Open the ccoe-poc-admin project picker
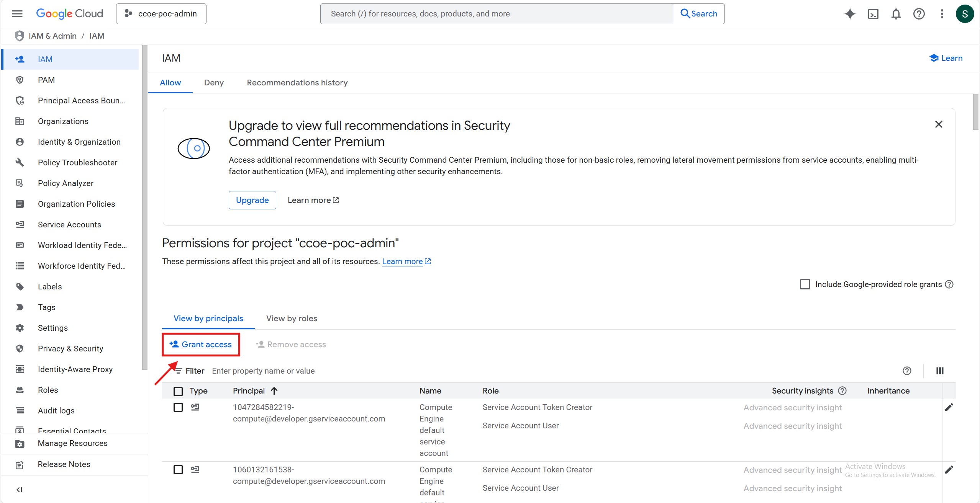 click(x=161, y=14)
